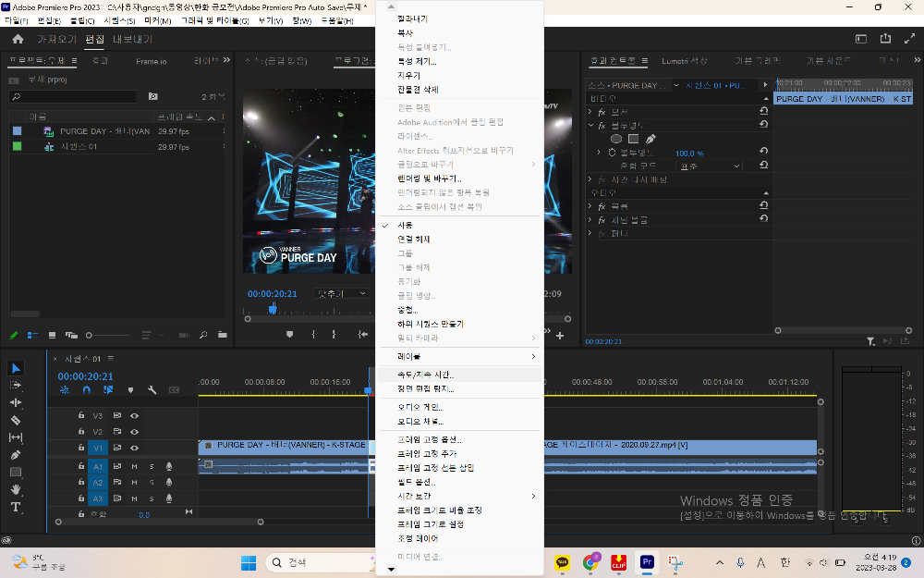Select the Rectangle tool in toolbar
The width and height of the screenshot is (924, 578).
pyautogui.click(x=16, y=472)
